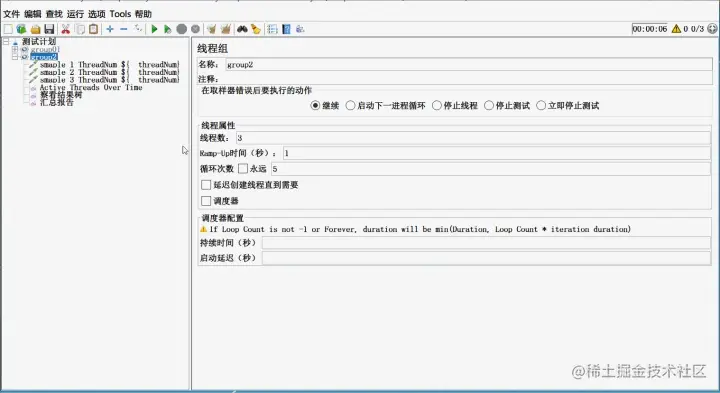Click the New test plan icon
The width and height of the screenshot is (720, 393).
point(8,29)
